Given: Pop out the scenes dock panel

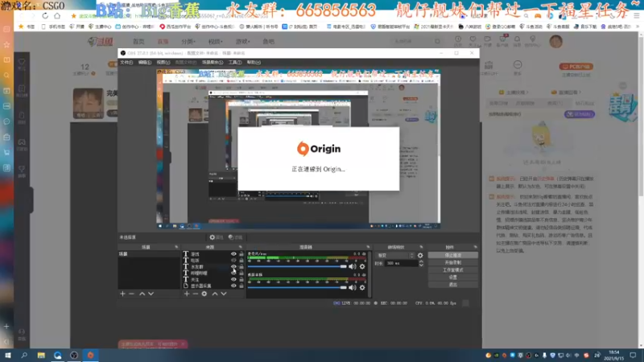Looking at the screenshot, I should coord(176,247).
